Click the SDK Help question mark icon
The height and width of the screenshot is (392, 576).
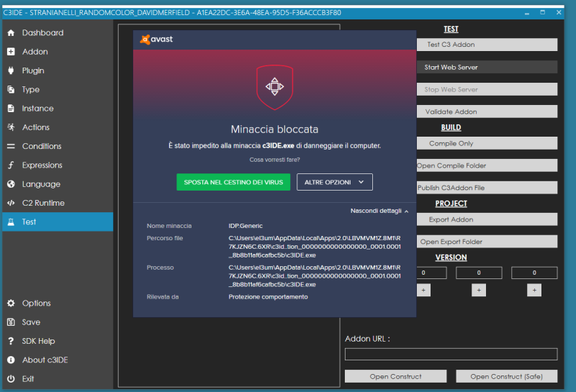(11, 341)
